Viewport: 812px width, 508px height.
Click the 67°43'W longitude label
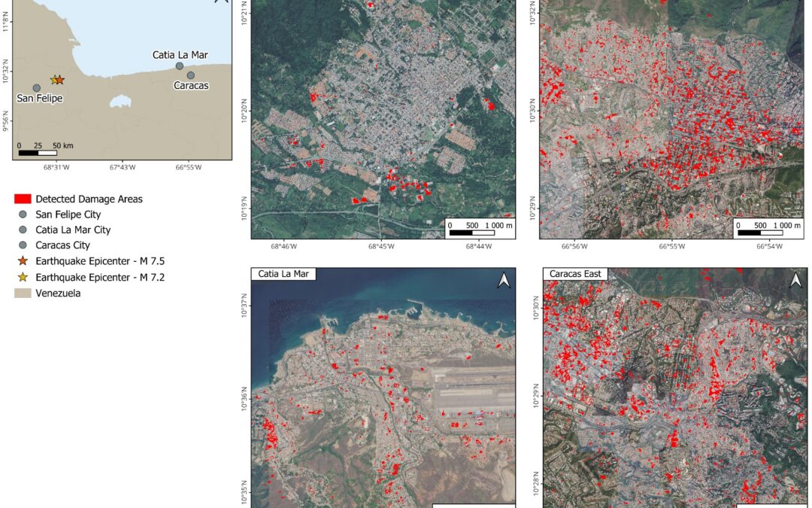click(123, 167)
